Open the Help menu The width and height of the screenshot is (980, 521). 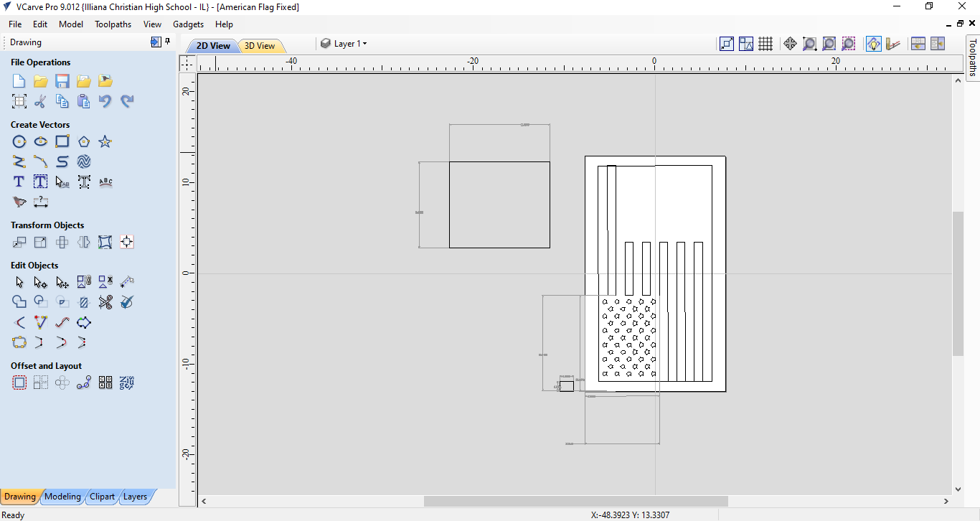coord(224,24)
